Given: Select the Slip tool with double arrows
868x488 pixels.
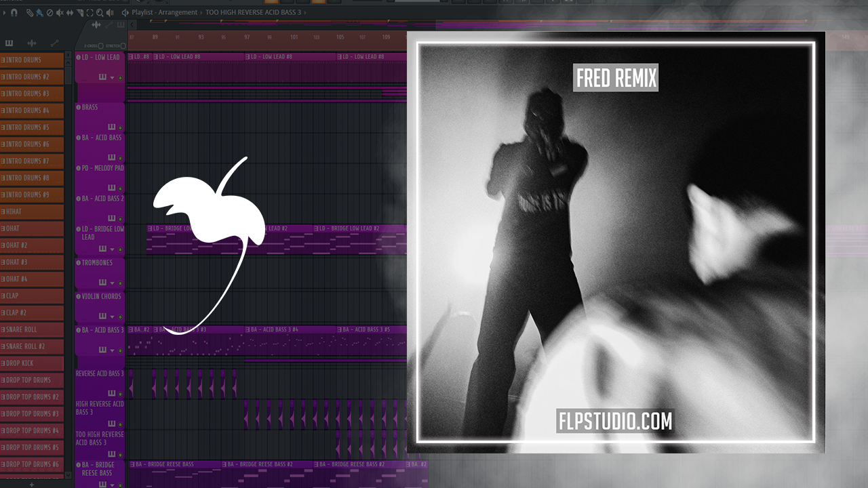Looking at the screenshot, I should tap(71, 13).
